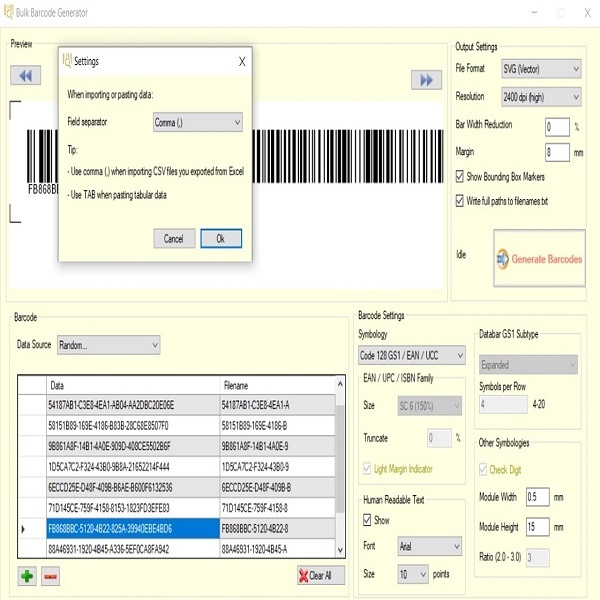The width and height of the screenshot is (600, 600).
Task: Select highlighted cell FB868BBC-5120-4B22-825A-39940EBE4BD6
Action: pos(133,529)
